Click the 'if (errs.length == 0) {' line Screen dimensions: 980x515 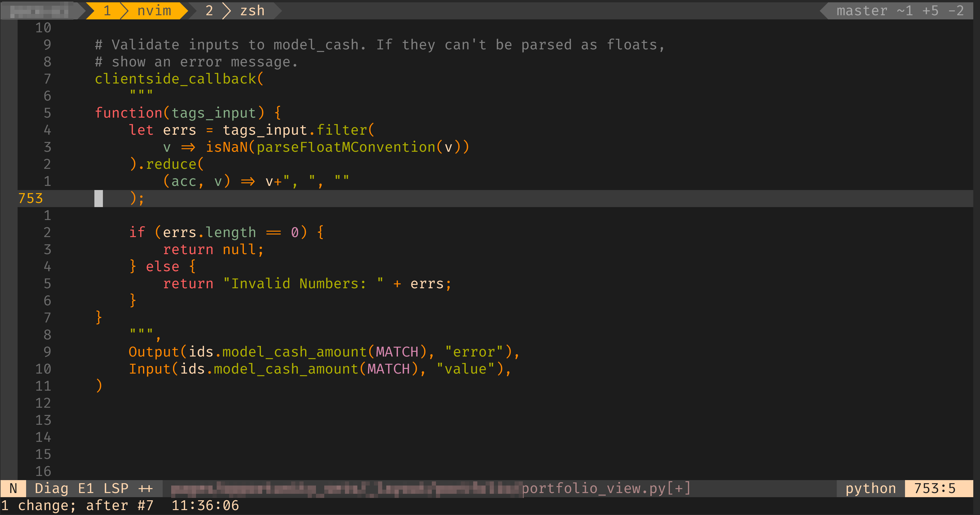click(x=226, y=232)
